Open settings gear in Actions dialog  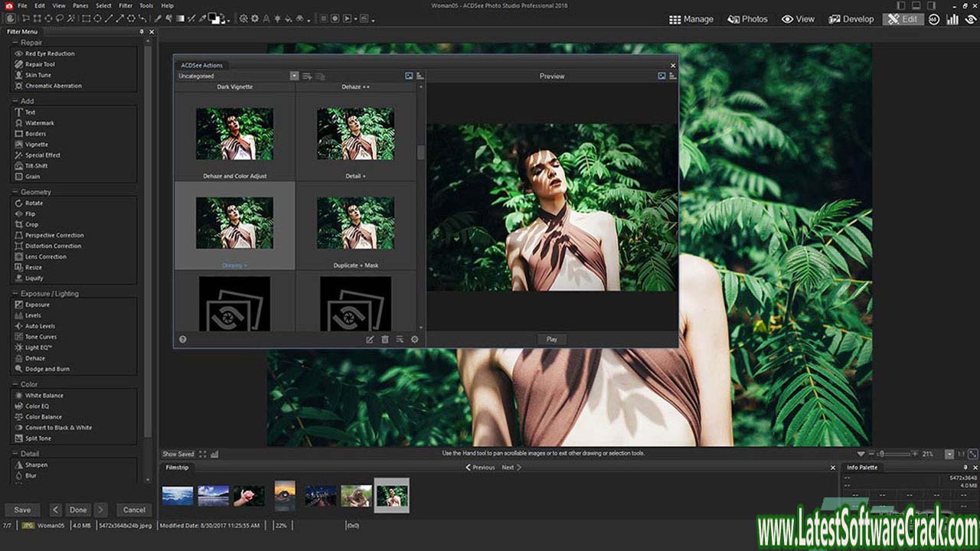(414, 339)
